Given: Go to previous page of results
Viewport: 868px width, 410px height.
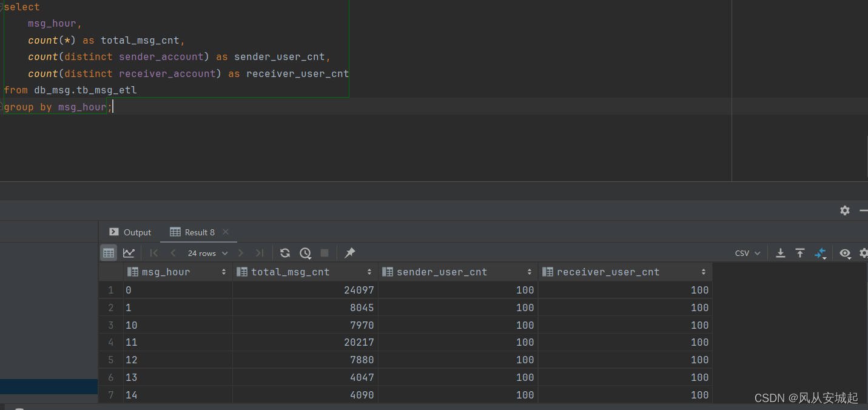Looking at the screenshot, I should click(173, 253).
